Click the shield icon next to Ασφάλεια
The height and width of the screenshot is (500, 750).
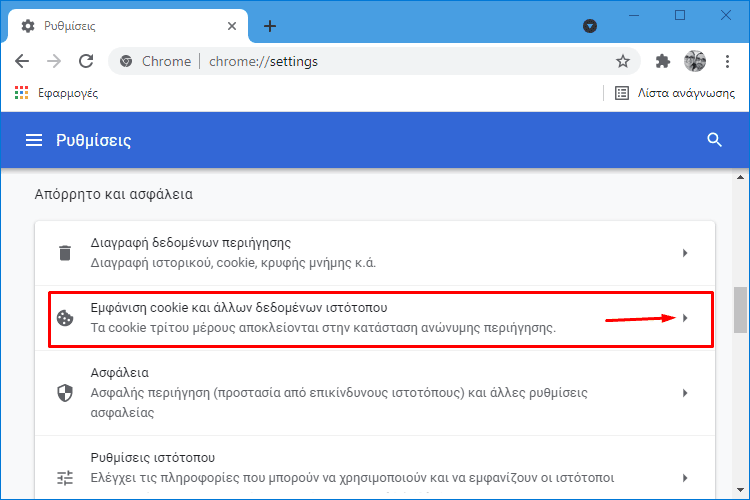(x=65, y=393)
